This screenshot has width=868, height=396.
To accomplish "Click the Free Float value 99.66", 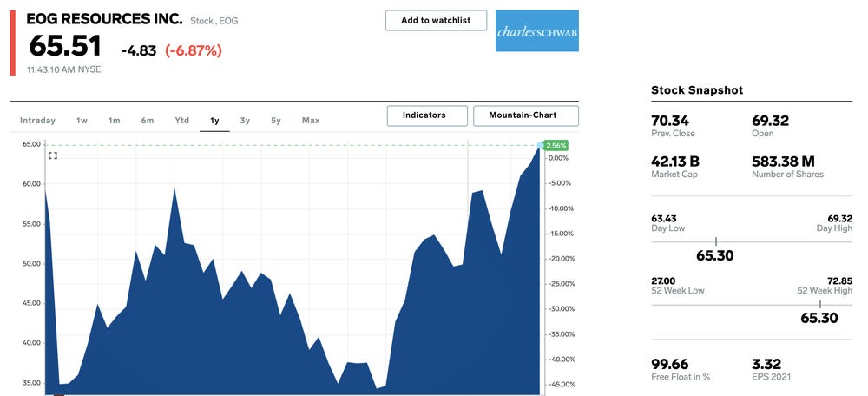I will tap(670, 364).
